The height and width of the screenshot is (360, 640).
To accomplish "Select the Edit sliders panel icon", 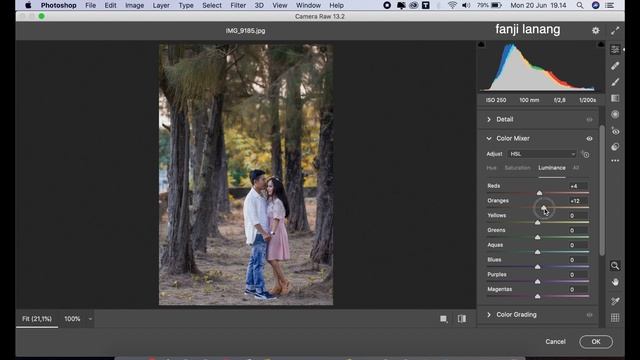I will pyautogui.click(x=615, y=49).
